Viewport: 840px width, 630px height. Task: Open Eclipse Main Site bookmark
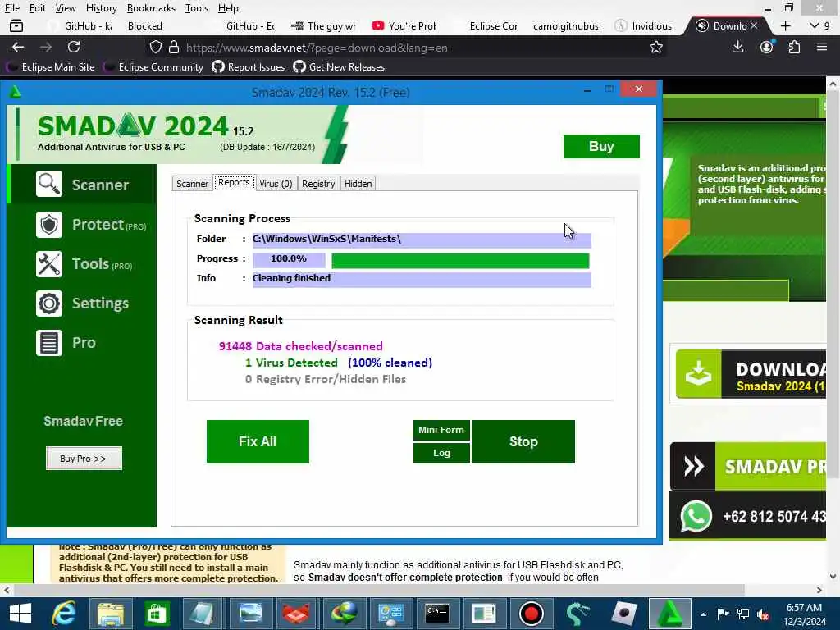(x=51, y=67)
